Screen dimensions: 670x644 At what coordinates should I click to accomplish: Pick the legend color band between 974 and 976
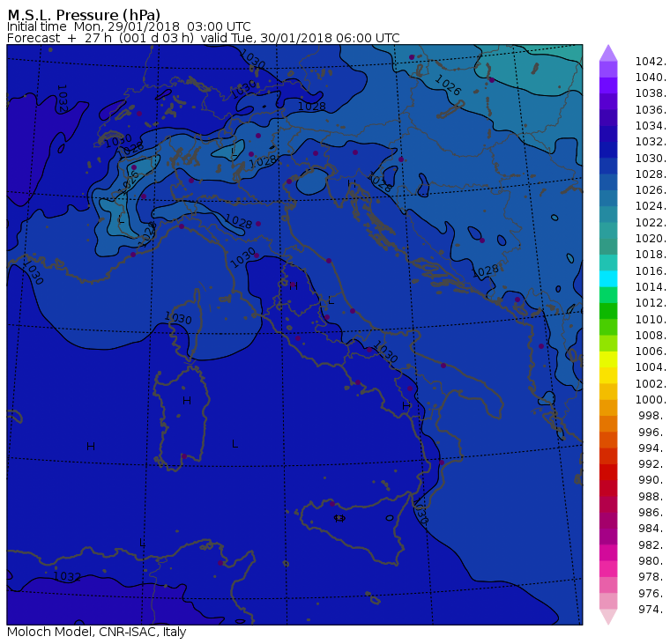pos(608,601)
